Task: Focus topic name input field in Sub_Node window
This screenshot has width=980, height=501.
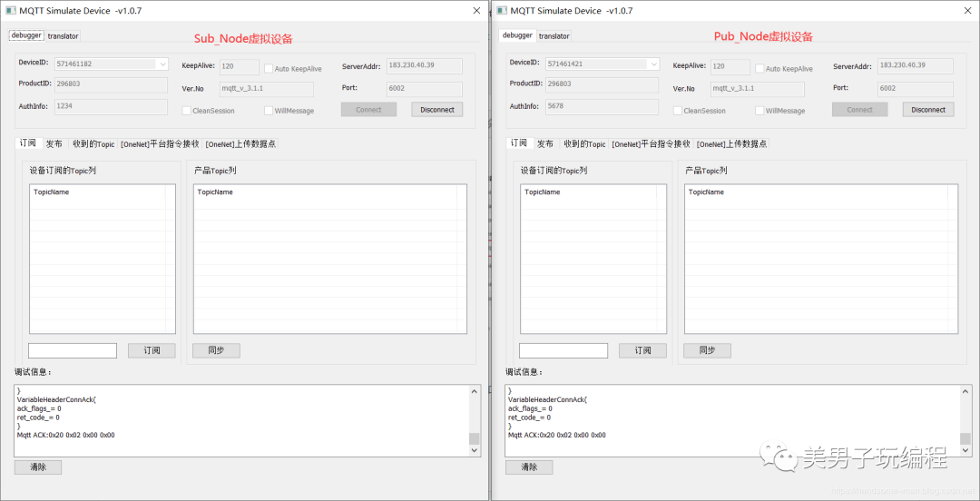Action: coord(73,350)
